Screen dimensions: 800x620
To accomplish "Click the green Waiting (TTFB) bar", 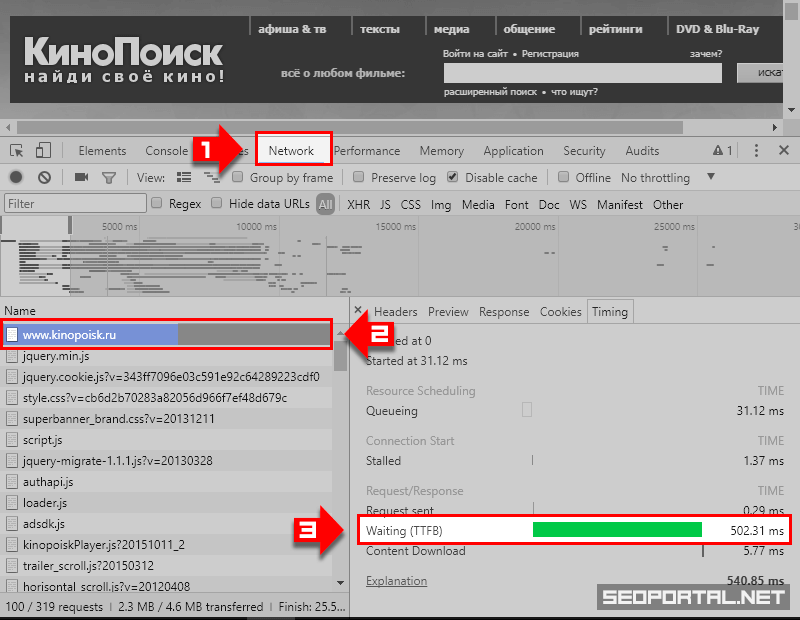I will click(x=617, y=530).
